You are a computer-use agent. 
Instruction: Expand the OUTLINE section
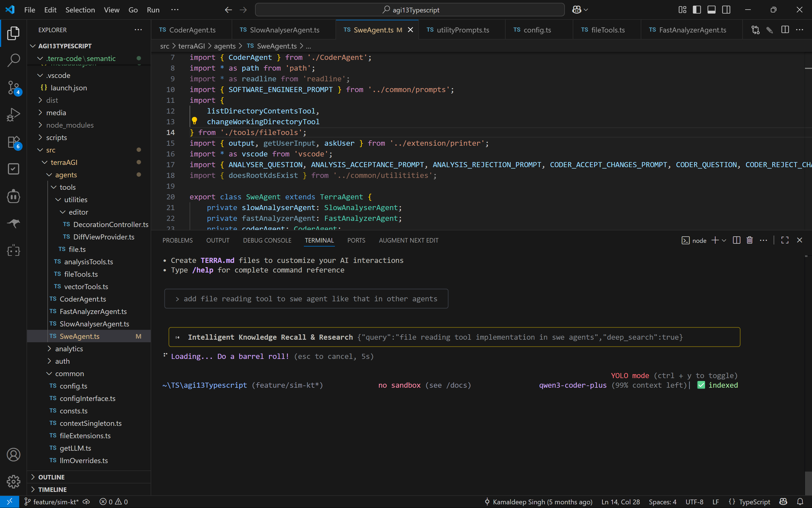coord(51,477)
